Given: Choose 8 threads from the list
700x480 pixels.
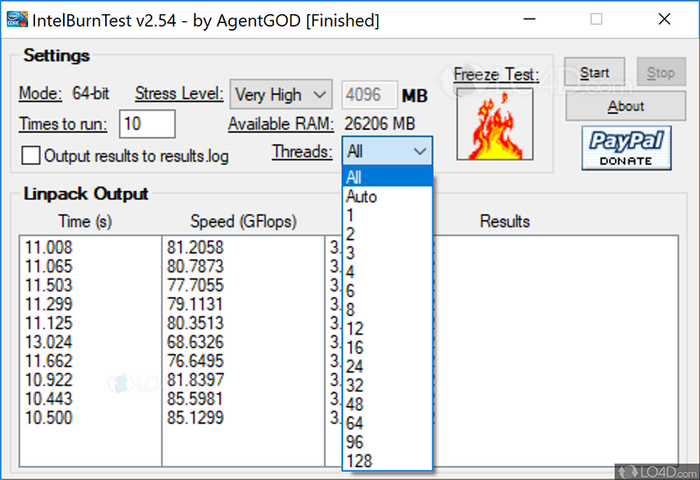Looking at the screenshot, I should (387, 310).
